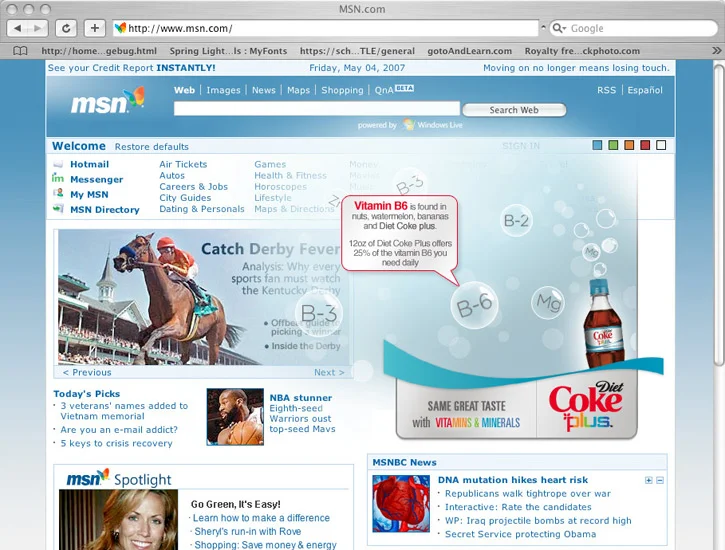Image resolution: width=725 pixels, height=550 pixels.
Task: Switch to the News search tab
Action: [264, 90]
